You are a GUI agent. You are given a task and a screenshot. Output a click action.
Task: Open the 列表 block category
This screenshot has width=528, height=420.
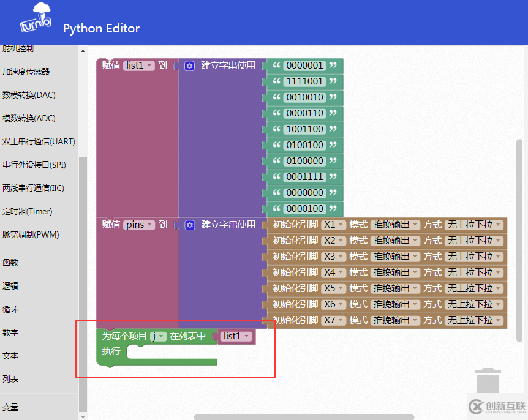pos(10,379)
